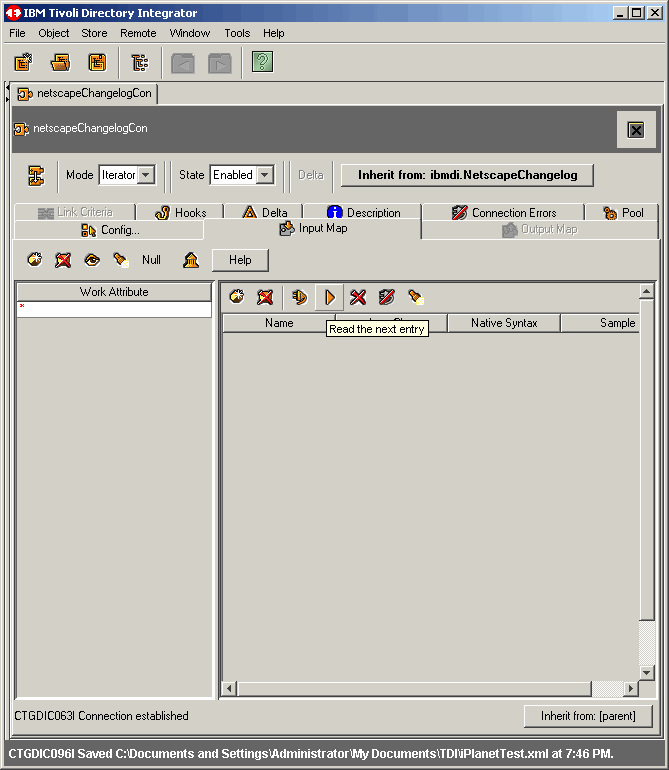This screenshot has height=770, width=669.
Task: Click the bank building icon beside Null
Action: pyautogui.click(x=191, y=260)
